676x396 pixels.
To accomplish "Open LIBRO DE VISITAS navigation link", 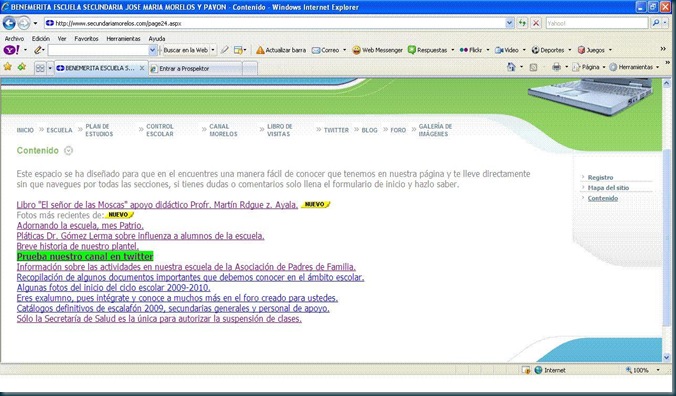I will (x=279, y=130).
